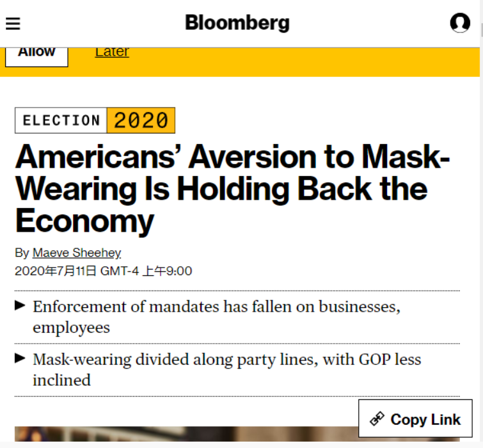This screenshot has height=448, width=483.
Task: Click the 'Mask-wearing divided along party lines' summary
Action: click(226, 369)
